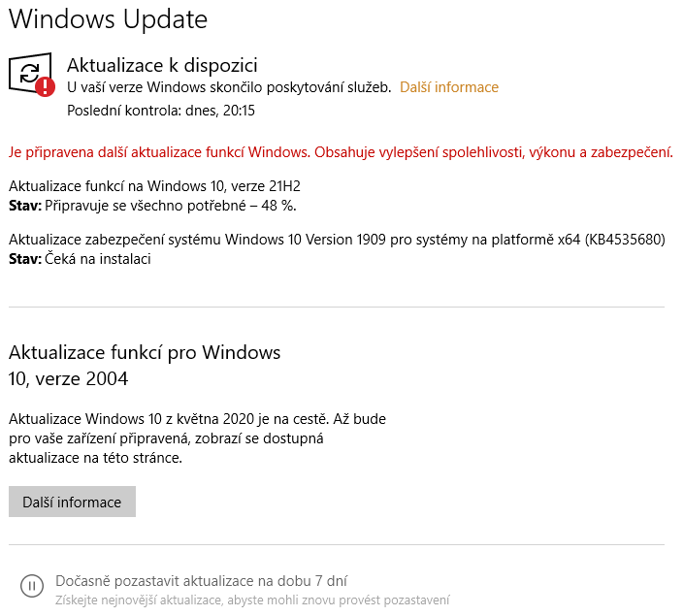Click the red error alert badge

click(x=45, y=86)
